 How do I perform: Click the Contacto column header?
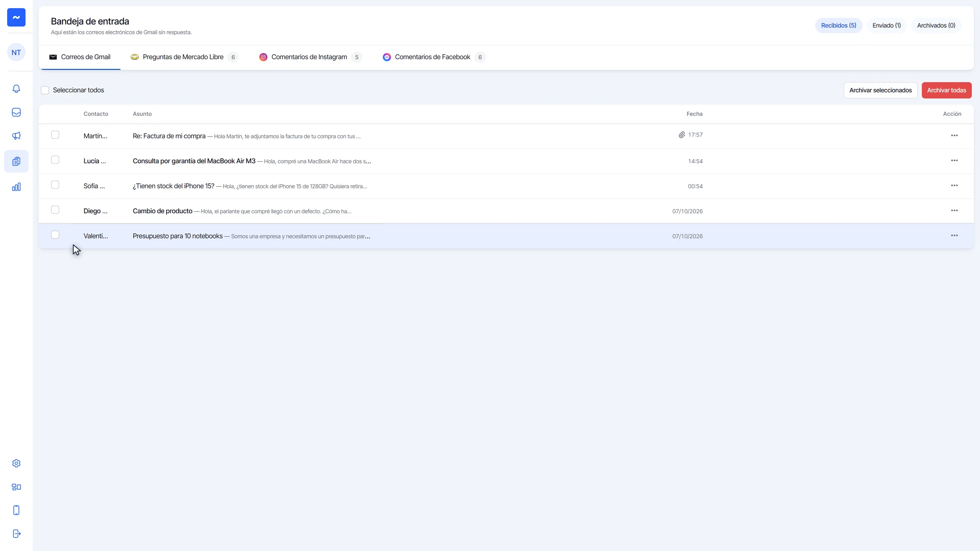(x=95, y=114)
